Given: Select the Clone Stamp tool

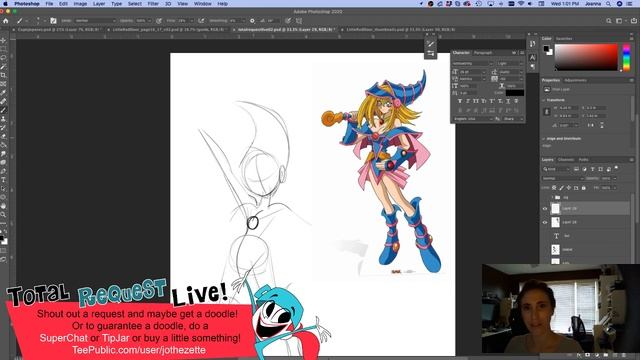Looking at the screenshot, I should point(3,119).
